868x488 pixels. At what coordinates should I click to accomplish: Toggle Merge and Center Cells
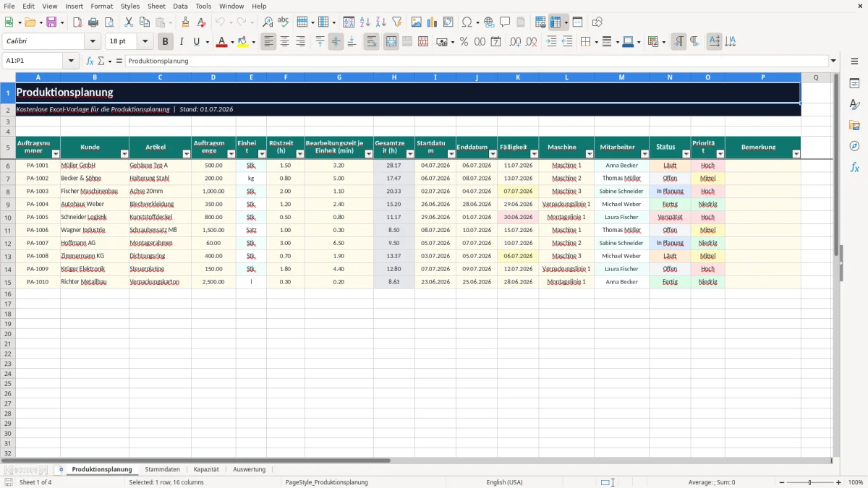pyautogui.click(x=391, y=42)
